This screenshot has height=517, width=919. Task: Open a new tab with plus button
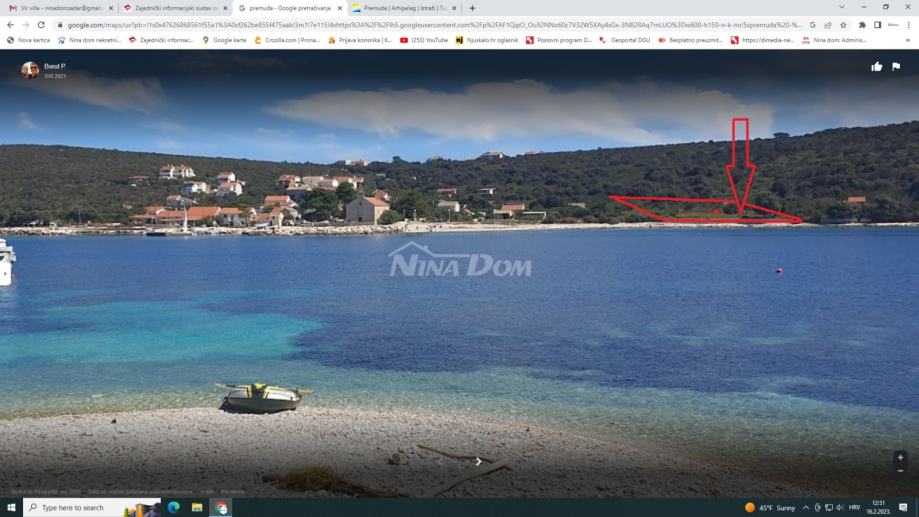tap(472, 8)
